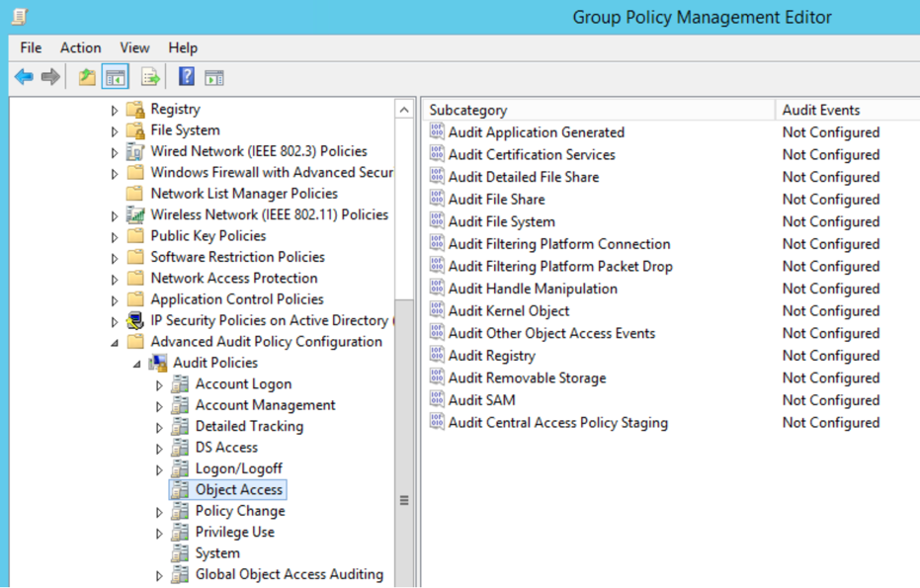Open the File menu
Image resolution: width=920 pixels, height=588 pixels.
tap(31, 47)
